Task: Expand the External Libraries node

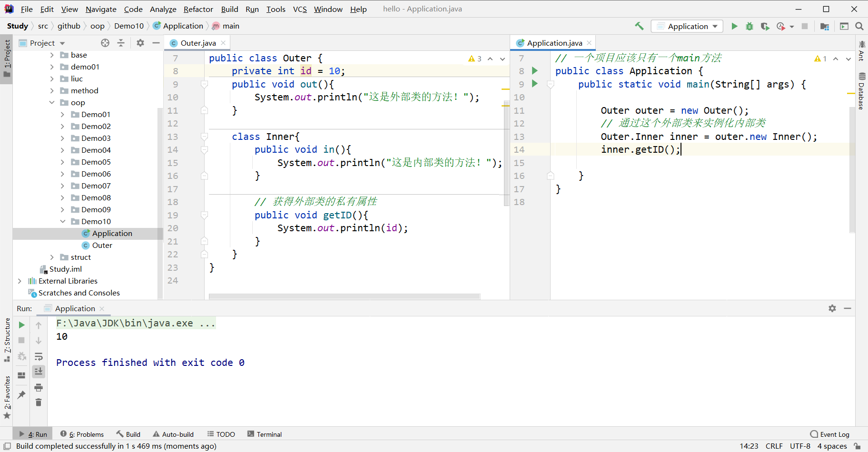Action: tap(20, 281)
